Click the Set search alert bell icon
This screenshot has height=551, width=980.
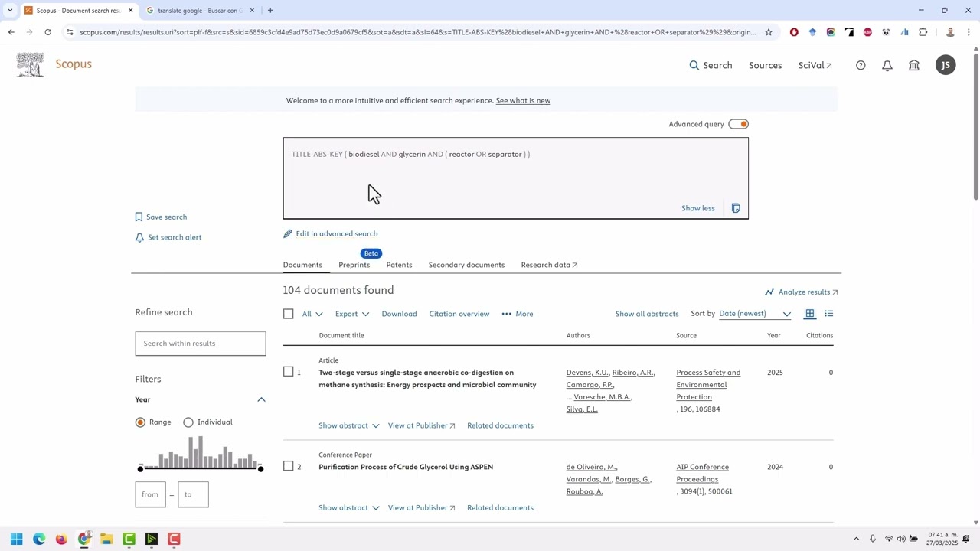click(x=139, y=237)
